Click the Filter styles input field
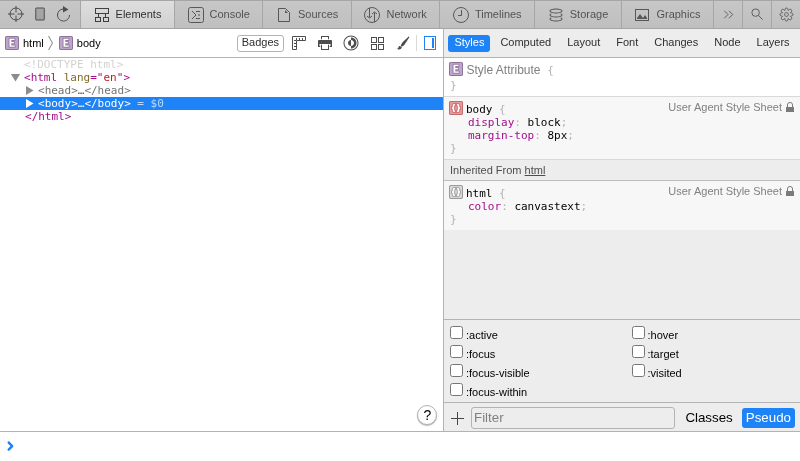 point(572,418)
